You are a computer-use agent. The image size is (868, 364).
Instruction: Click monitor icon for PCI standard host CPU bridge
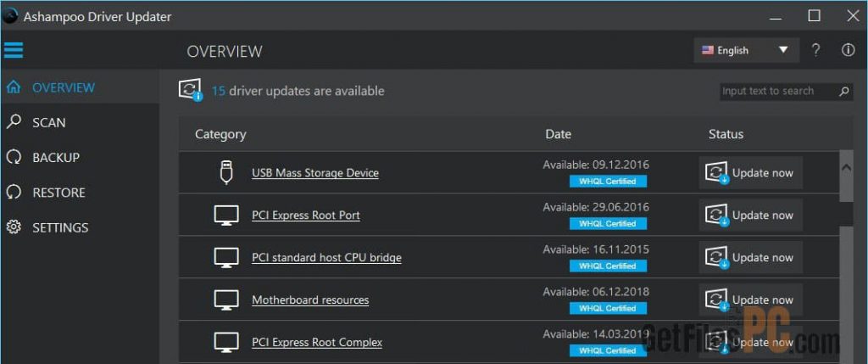coord(225,258)
